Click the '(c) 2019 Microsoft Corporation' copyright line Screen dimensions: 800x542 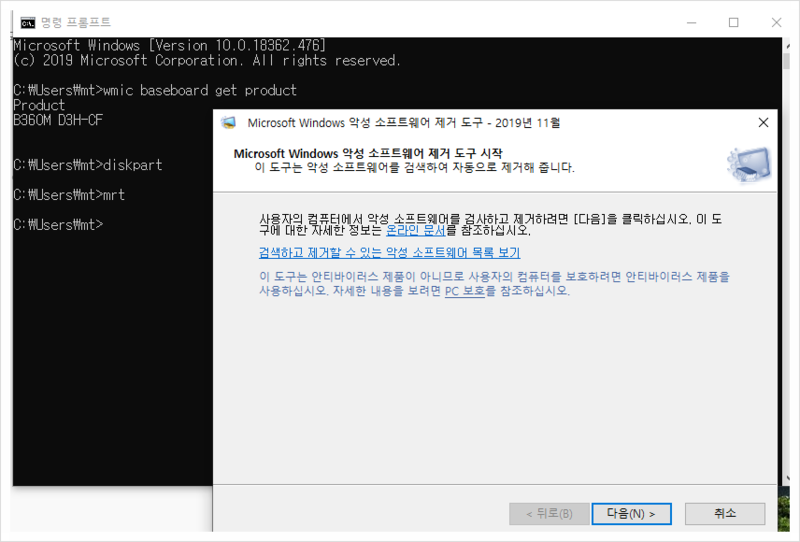coord(207,60)
